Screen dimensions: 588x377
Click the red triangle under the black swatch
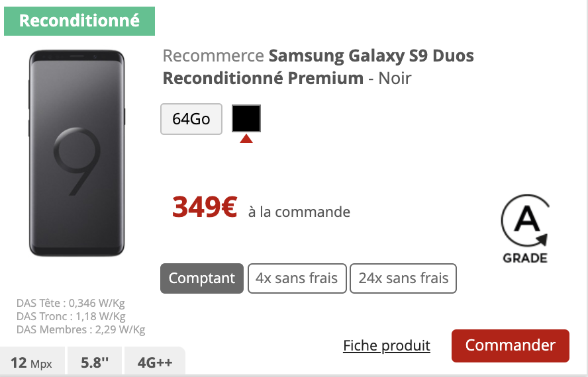coord(246,138)
